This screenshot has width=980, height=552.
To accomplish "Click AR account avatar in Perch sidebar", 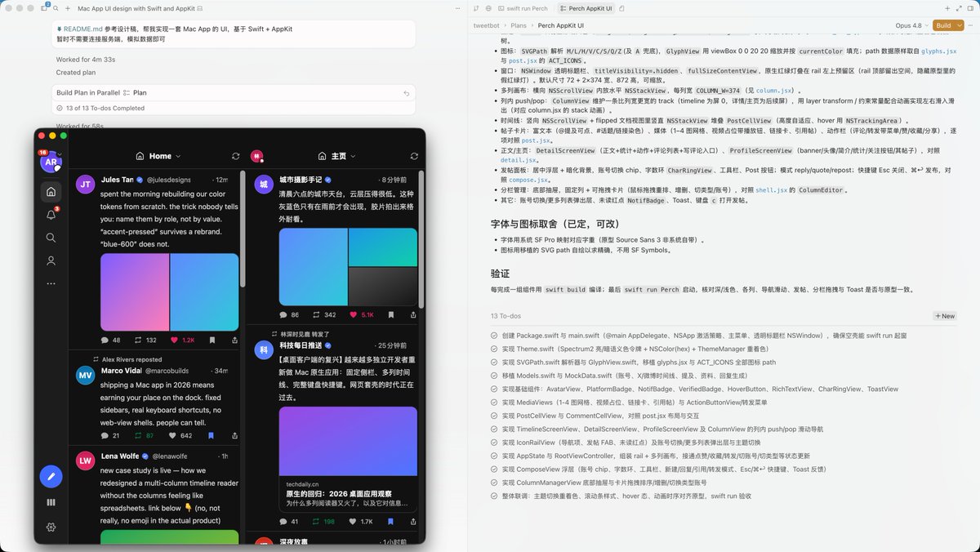I will [50, 162].
